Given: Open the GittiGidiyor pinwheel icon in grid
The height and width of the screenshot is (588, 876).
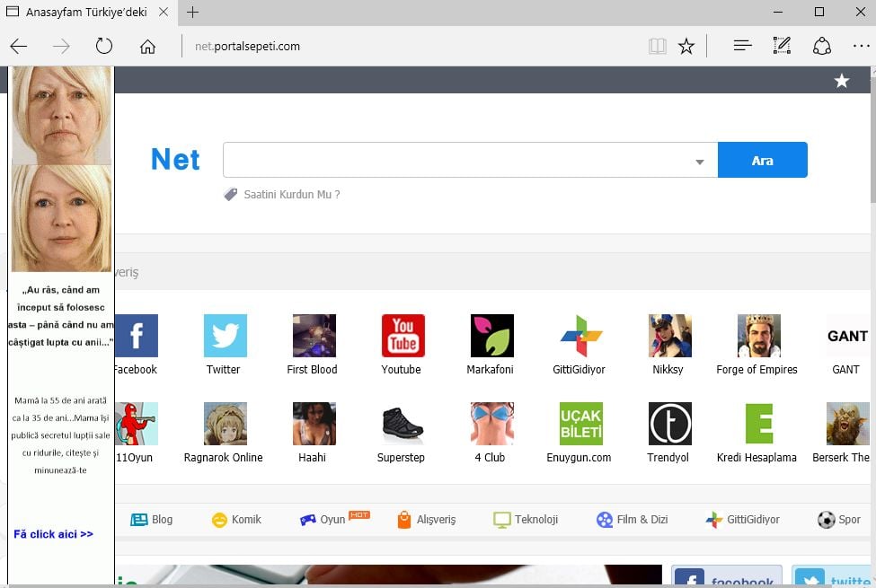Looking at the screenshot, I should point(581,336).
